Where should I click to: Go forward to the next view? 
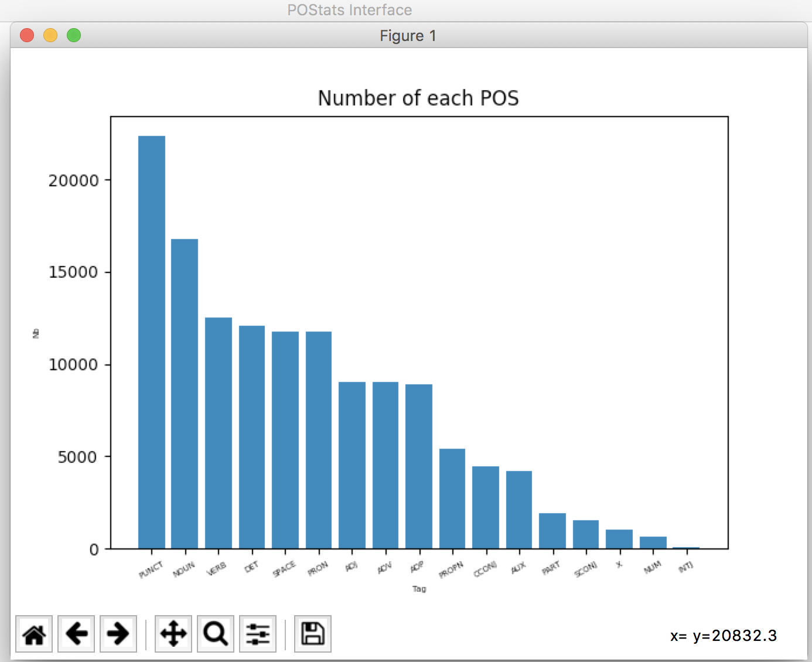click(x=118, y=634)
